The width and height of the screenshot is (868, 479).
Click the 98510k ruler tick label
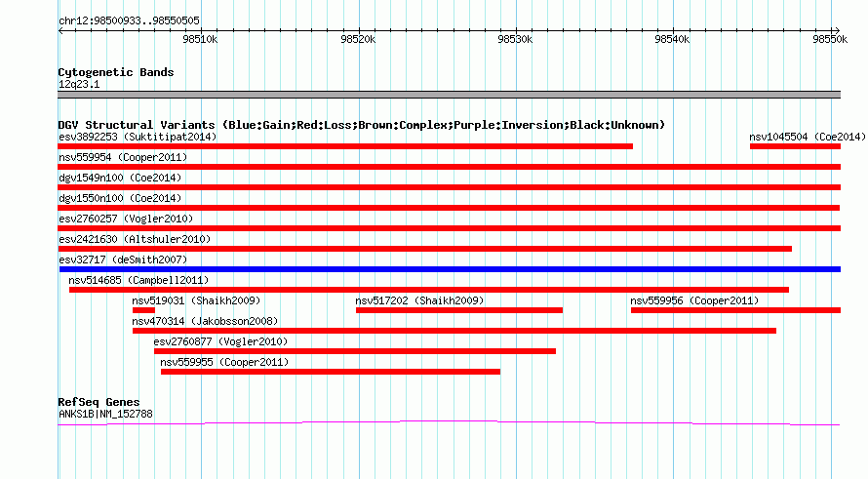tap(200, 39)
